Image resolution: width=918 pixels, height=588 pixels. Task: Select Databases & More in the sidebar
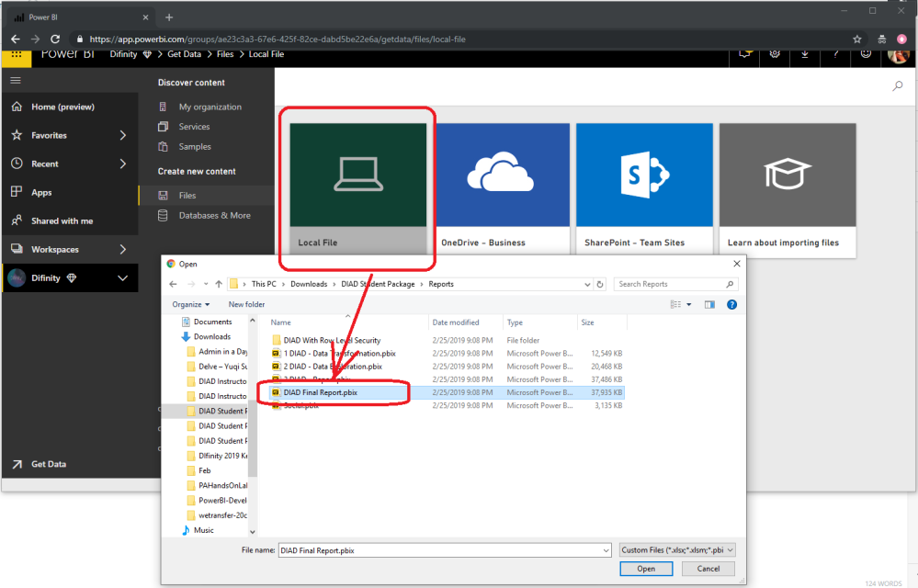click(214, 216)
